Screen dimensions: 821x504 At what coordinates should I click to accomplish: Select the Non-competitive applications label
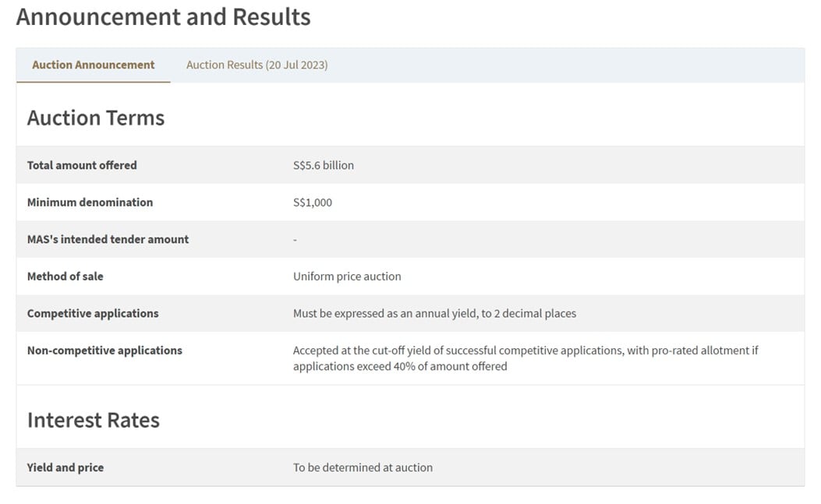(x=104, y=351)
